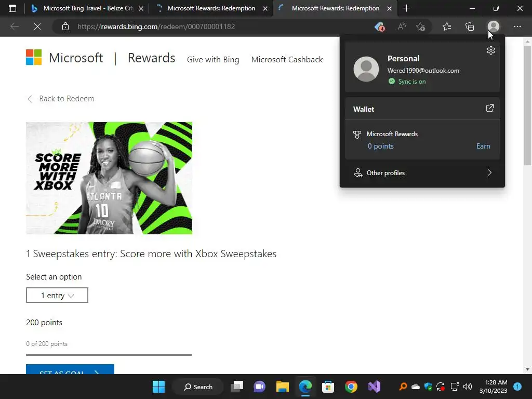Go back with the browser back arrow
Viewport: 532px width, 399px height.
pos(14,26)
